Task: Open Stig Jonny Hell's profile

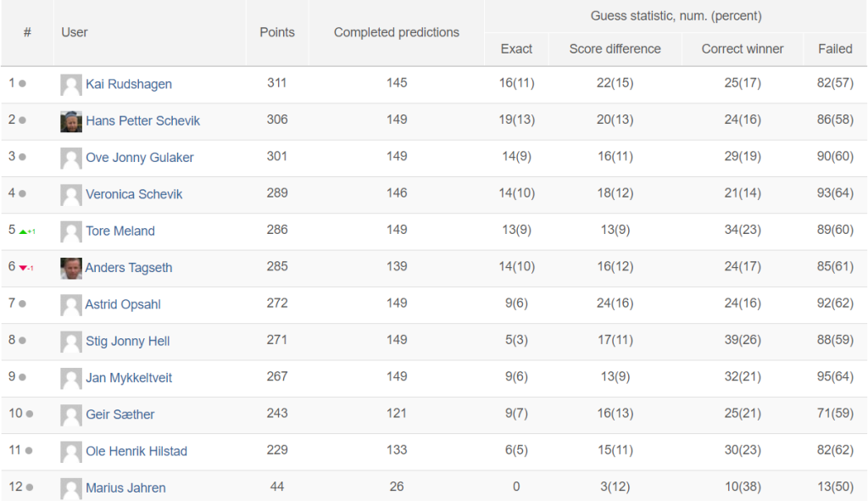Action: pyautogui.click(x=128, y=341)
